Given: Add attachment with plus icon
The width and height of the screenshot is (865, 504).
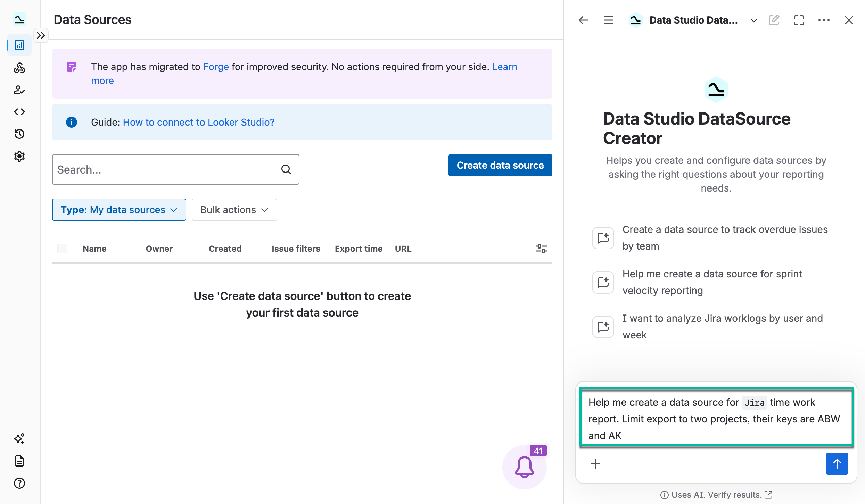Looking at the screenshot, I should tap(595, 464).
